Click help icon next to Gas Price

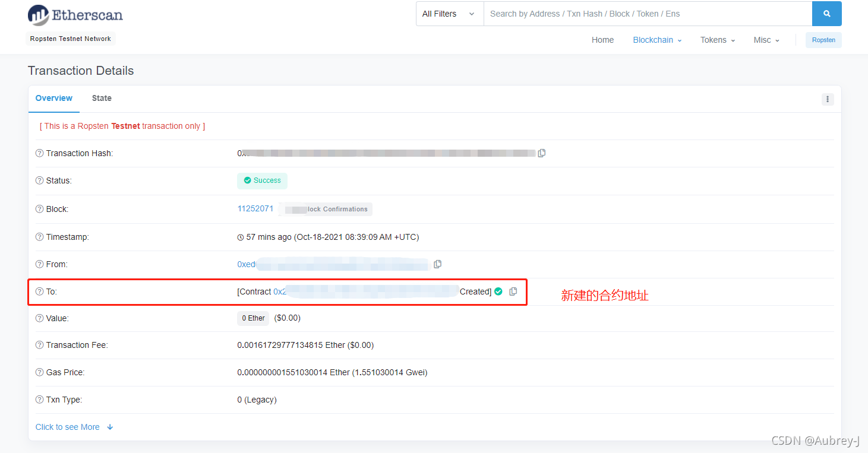(40, 372)
